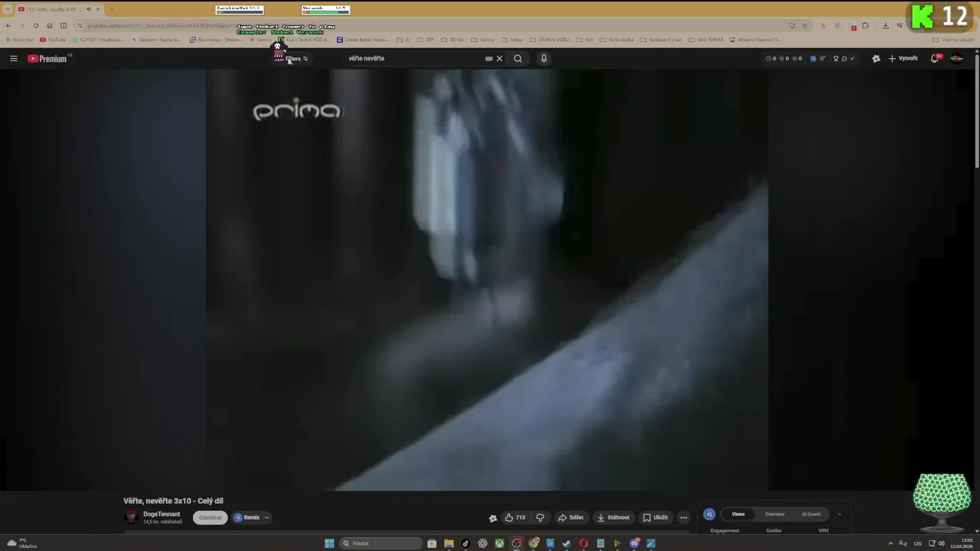Open the YouTube bookmark in bookmarks bar
Screen dimensions: 980x551
click(x=53, y=40)
